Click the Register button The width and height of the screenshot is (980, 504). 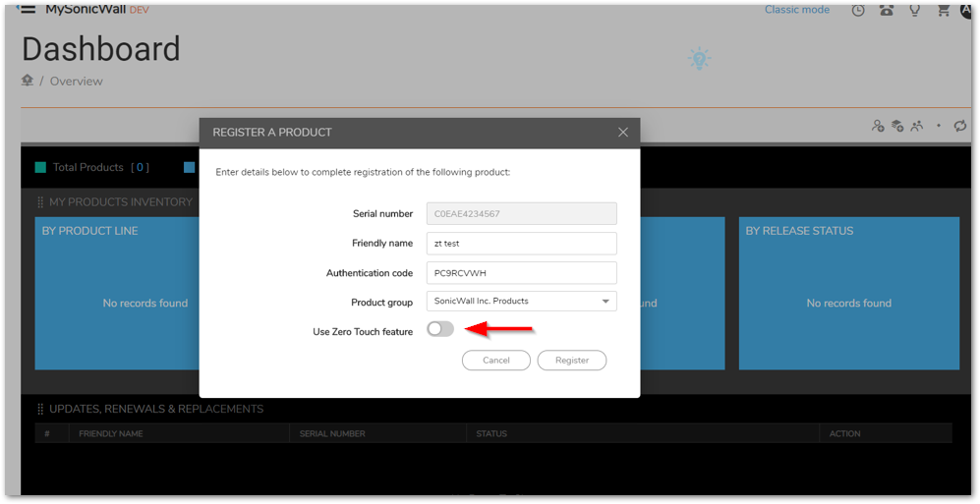point(571,361)
